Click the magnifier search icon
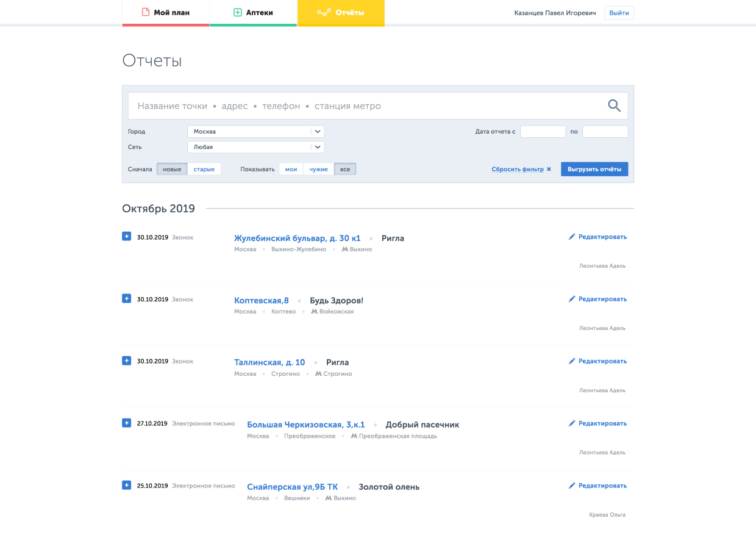The height and width of the screenshot is (535, 756). (614, 106)
